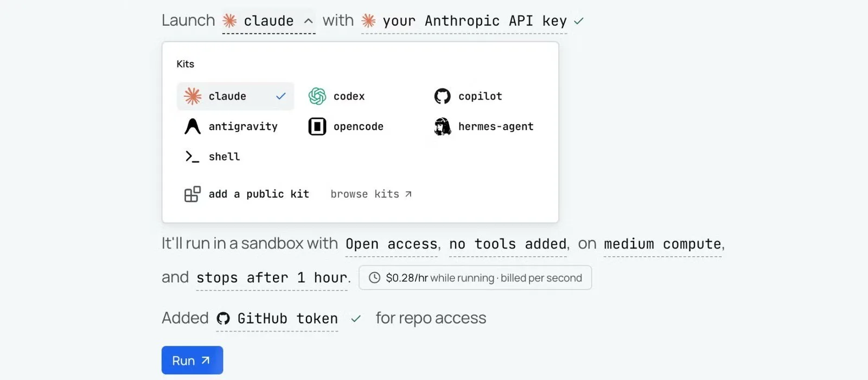Click the green checkmark after Anthropic API key
The width and height of the screenshot is (868, 380).
(579, 21)
